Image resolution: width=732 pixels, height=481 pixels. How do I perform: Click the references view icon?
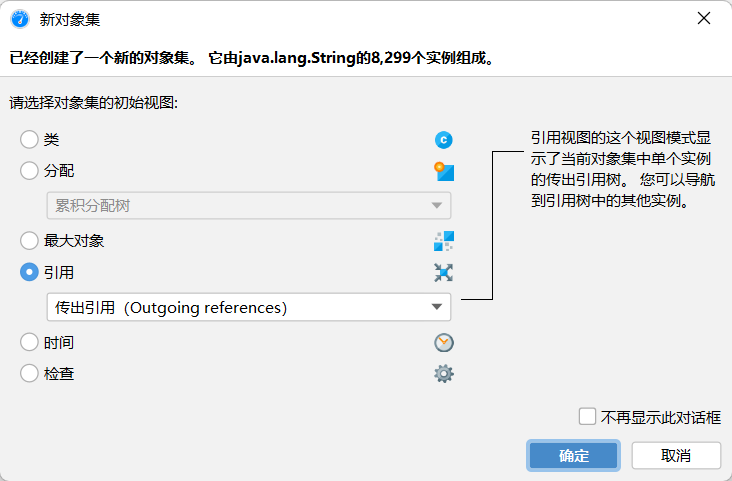(444, 272)
